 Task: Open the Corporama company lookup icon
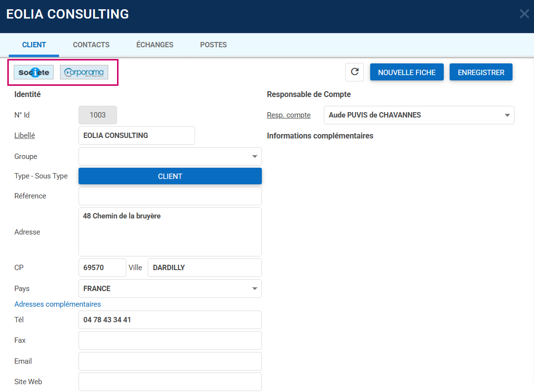point(84,73)
